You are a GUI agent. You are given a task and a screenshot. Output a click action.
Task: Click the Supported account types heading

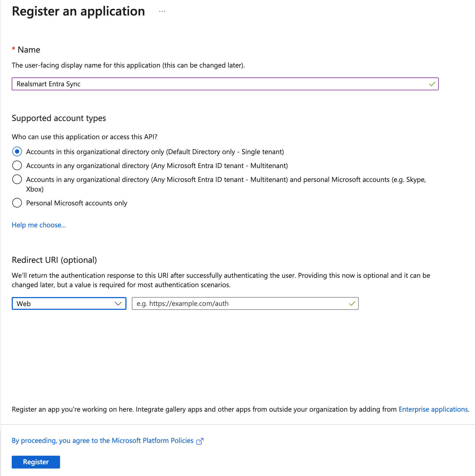pyautogui.click(x=59, y=118)
